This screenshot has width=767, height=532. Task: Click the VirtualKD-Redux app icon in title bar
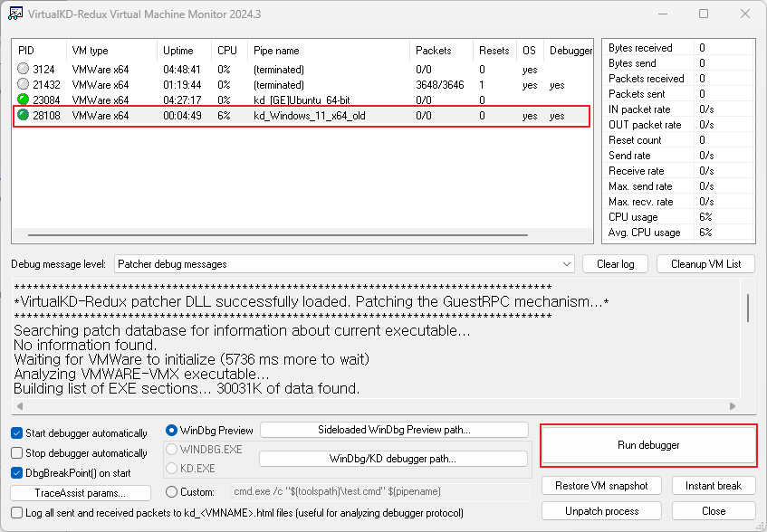(15, 14)
